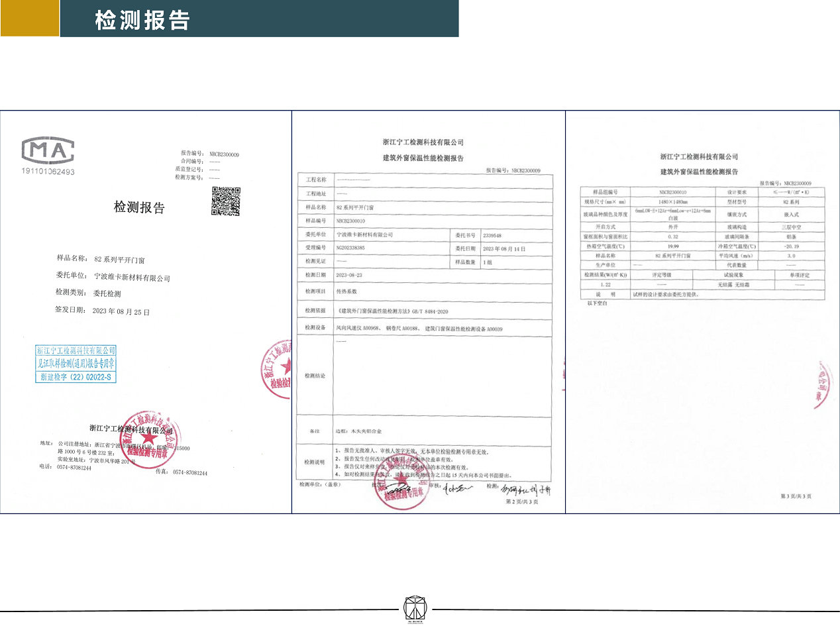
Task: Click the QR code on the cover page
Action: pyautogui.click(x=226, y=201)
